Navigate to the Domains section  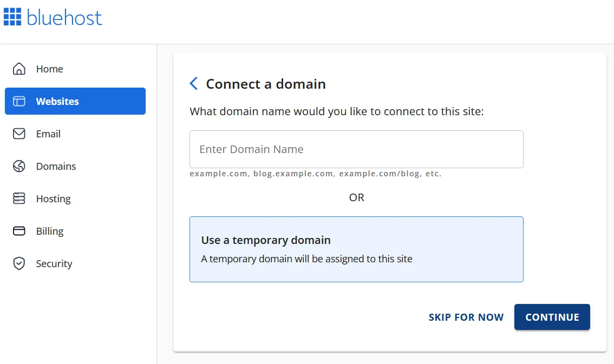[x=56, y=166]
